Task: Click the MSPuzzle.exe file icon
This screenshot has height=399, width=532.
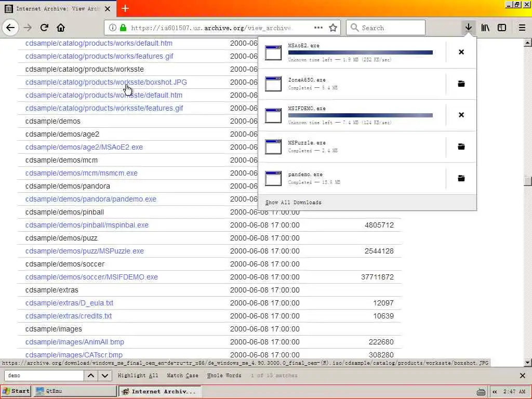Action: pos(273,147)
